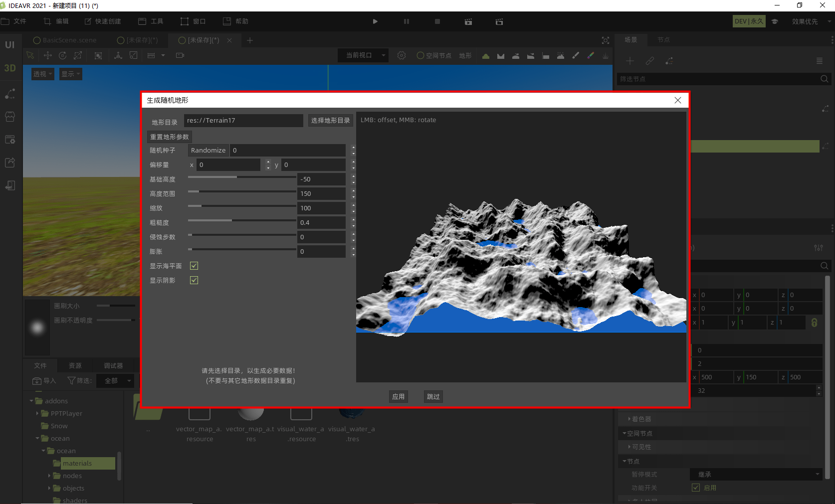
Task: Switch to the 资源 tab in bottom panel
Action: pyautogui.click(x=75, y=365)
